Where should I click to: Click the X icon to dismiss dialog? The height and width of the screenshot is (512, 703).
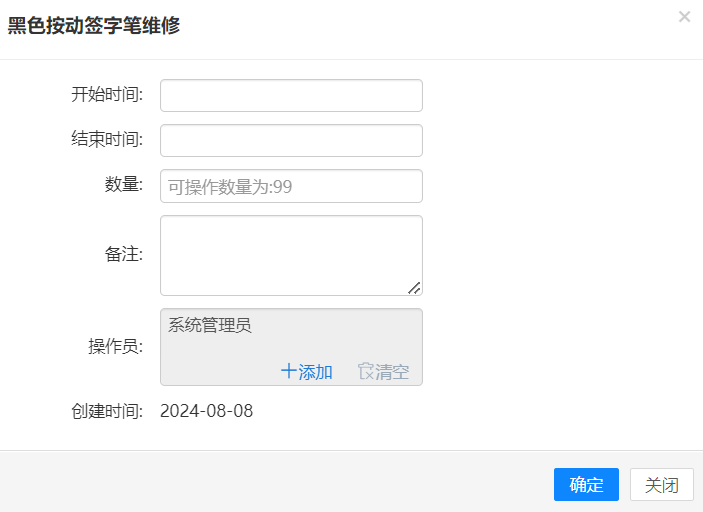(684, 17)
